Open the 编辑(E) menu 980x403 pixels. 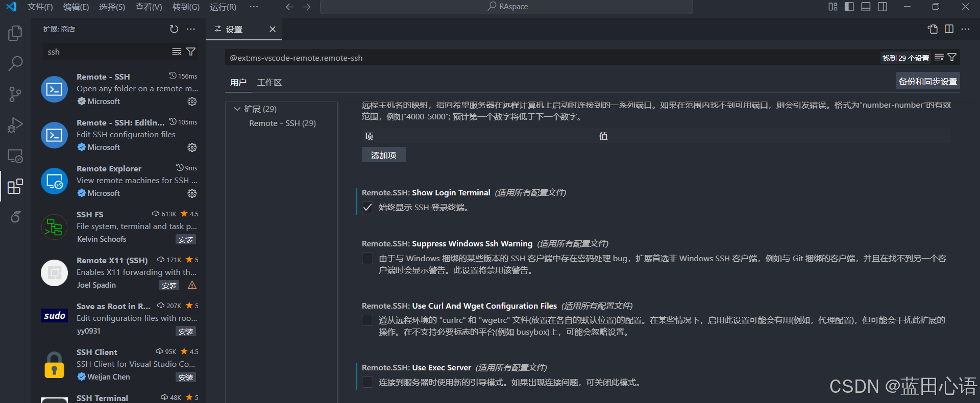[x=76, y=7]
